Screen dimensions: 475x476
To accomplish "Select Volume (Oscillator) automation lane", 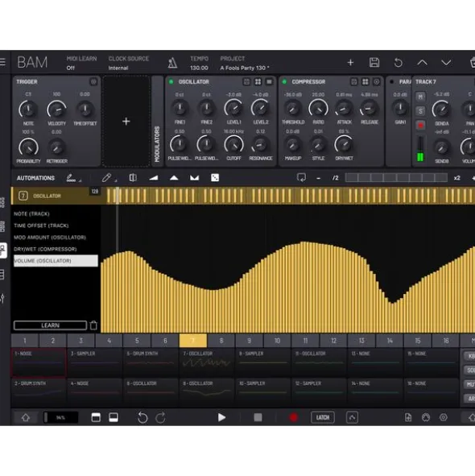I will (x=56, y=261).
